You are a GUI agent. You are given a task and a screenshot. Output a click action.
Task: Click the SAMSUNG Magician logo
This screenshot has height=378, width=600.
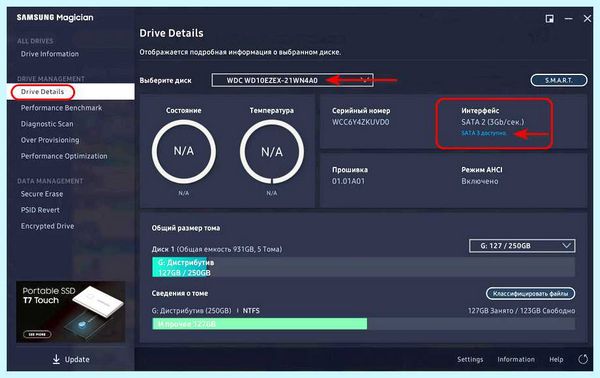(x=55, y=18)
